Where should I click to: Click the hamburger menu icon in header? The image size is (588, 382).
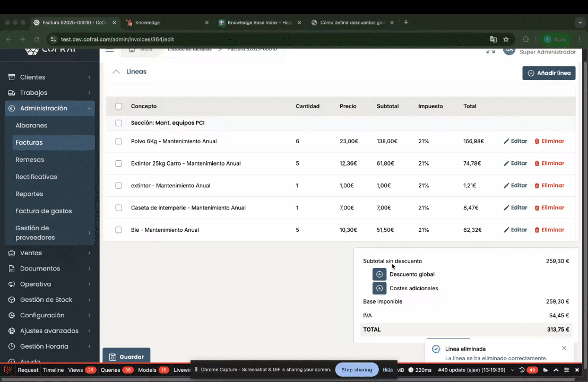point(110,49)
